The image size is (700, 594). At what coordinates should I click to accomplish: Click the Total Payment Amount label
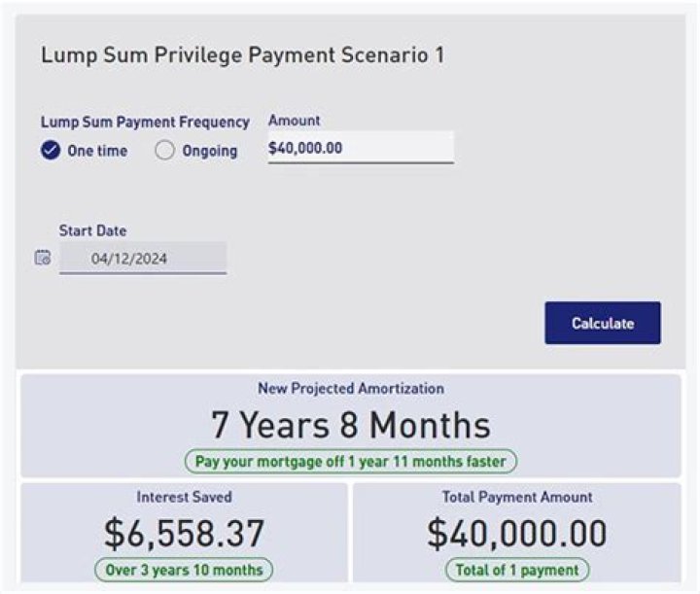pos(517,497)
